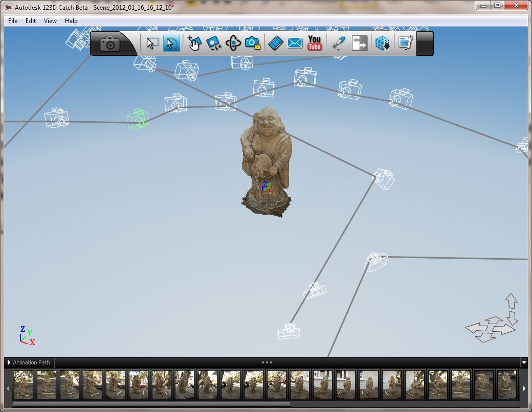Click the Animation Path label
The image size is (532, 412).
31,362
